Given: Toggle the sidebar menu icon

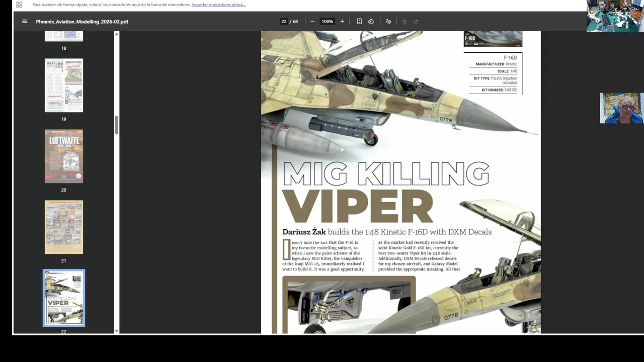Looking at the screenshot, I should [x=25, y=22].
